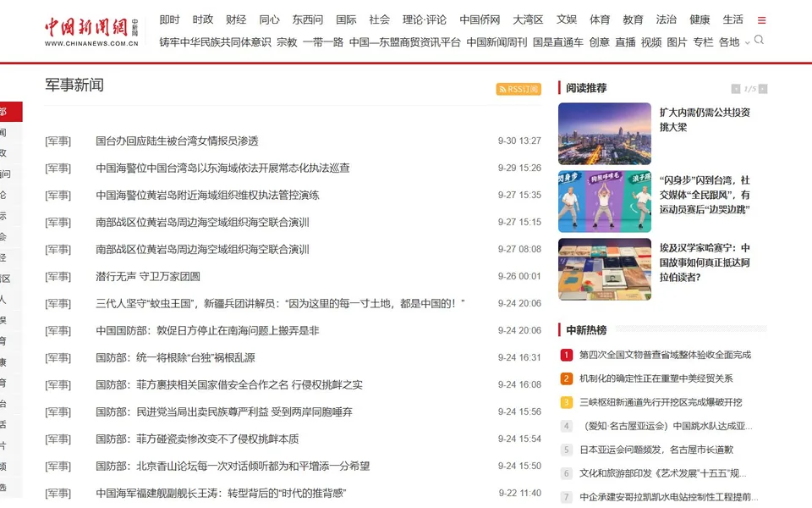
Task: Open article 潜行无声 守卫万家团圆
Action: [x=148, y=276]
